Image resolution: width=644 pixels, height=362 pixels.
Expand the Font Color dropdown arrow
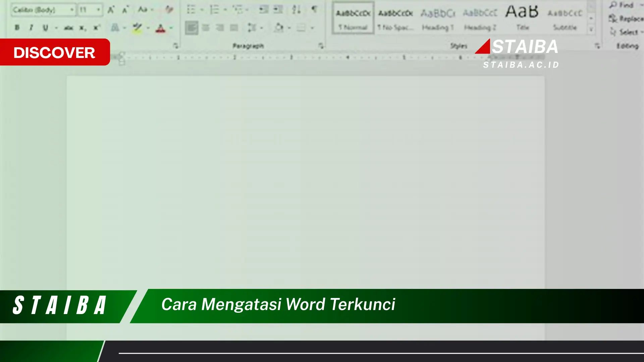pyautogui.click(x=171, y=28)
